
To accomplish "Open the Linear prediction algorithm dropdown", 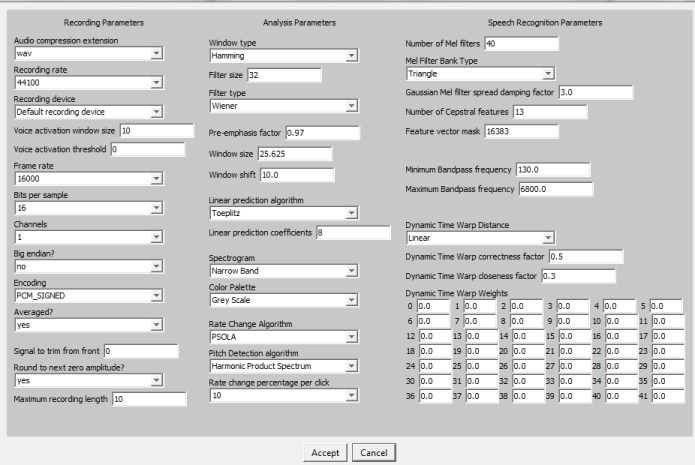I will pyautogui.click(x=283, y=213).
